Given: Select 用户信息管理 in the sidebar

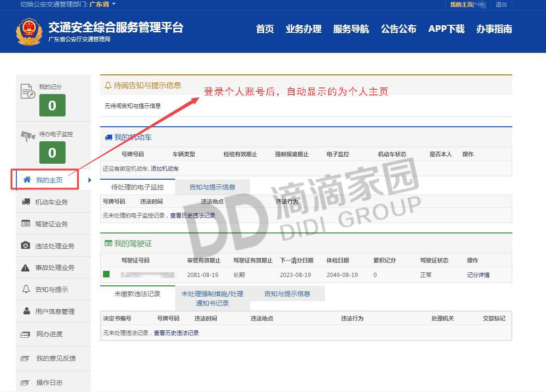Looking at the screenshot, I should click(54, 311).
